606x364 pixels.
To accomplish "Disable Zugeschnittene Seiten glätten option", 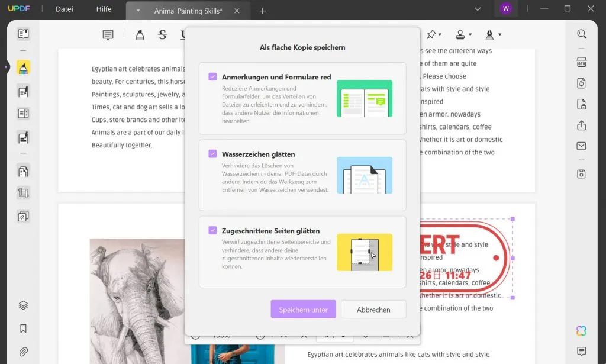I will tap(212, 231).
